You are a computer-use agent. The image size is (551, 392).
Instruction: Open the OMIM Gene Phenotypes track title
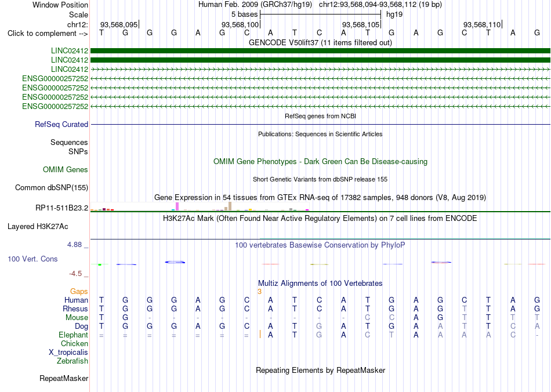point(320,162)
